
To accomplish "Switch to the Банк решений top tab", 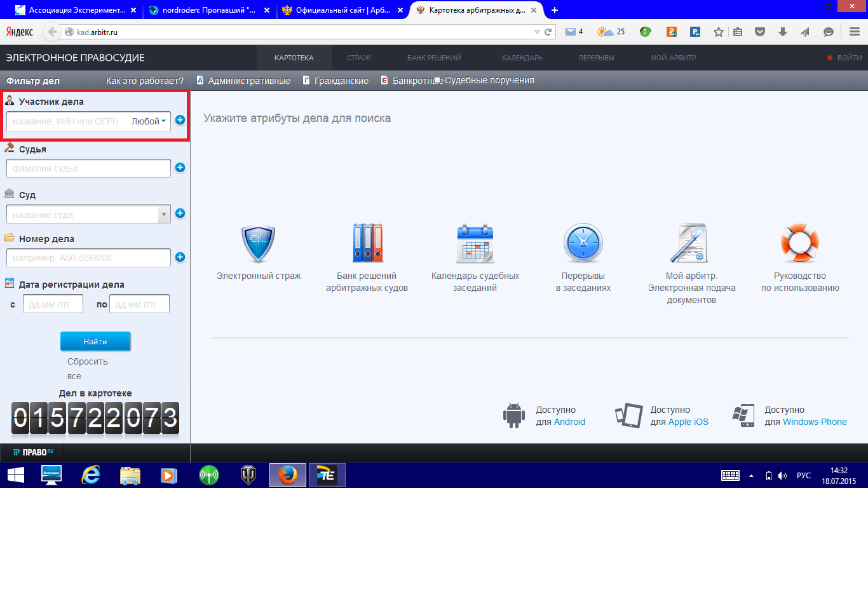I will click(x=434, y=58).
